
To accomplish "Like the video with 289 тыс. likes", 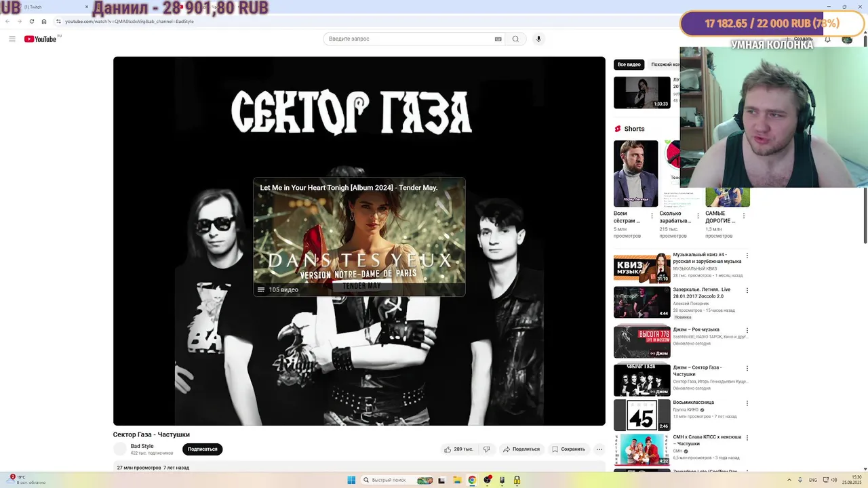I will pyautogui.click(x=458, y=449).
